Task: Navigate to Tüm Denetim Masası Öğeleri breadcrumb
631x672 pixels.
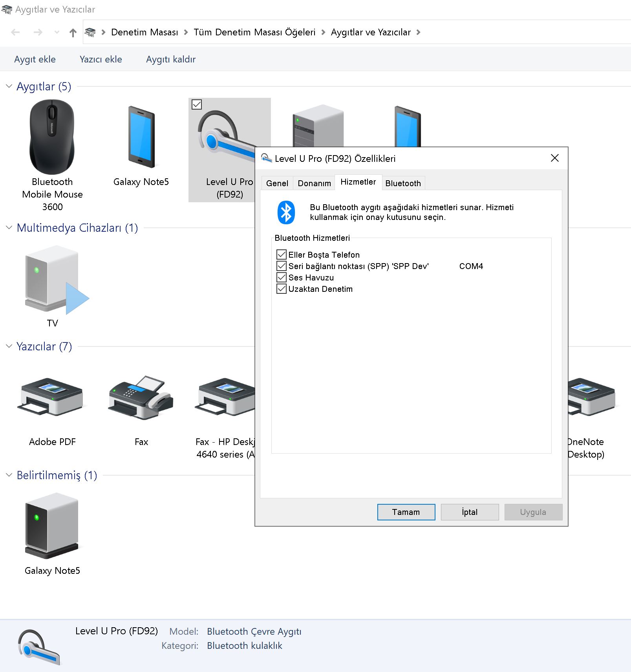Action: pos(254,32)
